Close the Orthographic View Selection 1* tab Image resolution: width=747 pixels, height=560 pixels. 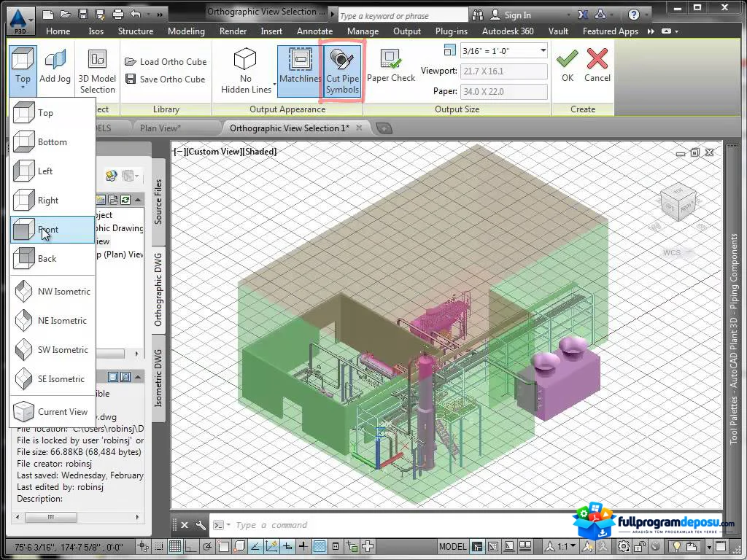[x=359, y=128]
